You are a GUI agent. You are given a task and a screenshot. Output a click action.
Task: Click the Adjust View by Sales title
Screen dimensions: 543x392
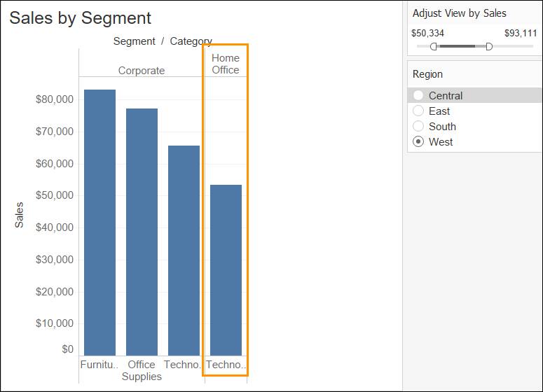pyautogui.click(x=459, y=13)
